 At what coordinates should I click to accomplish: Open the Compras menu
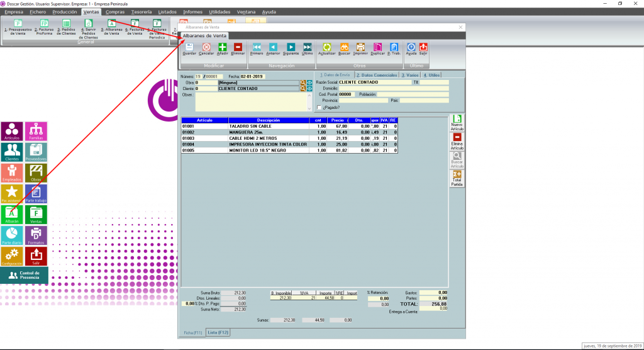[x=115, y=12]
